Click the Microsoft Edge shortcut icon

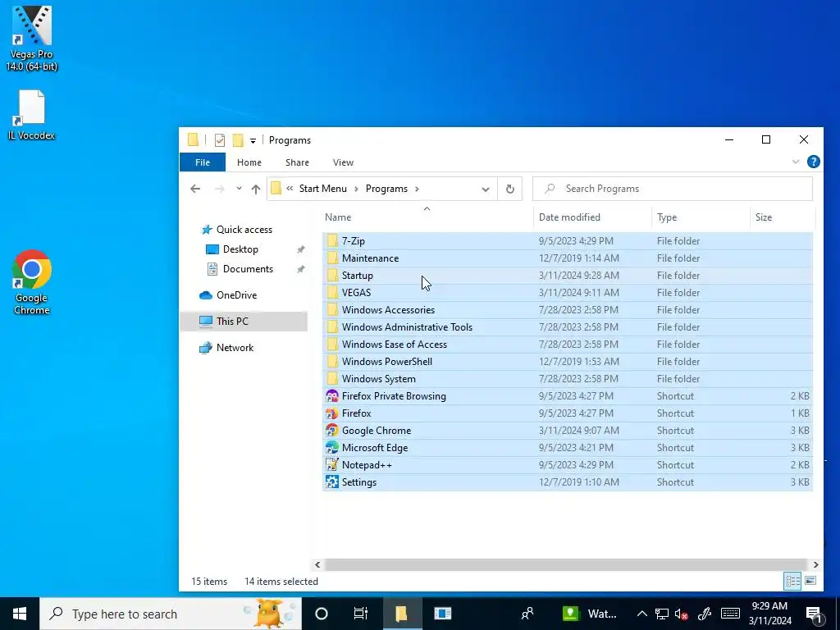point(332,447)
